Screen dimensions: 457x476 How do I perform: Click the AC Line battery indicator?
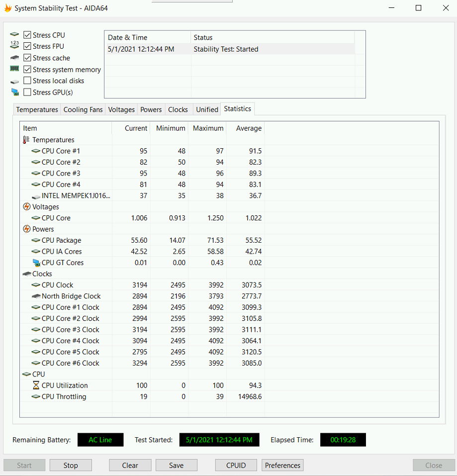100,440
